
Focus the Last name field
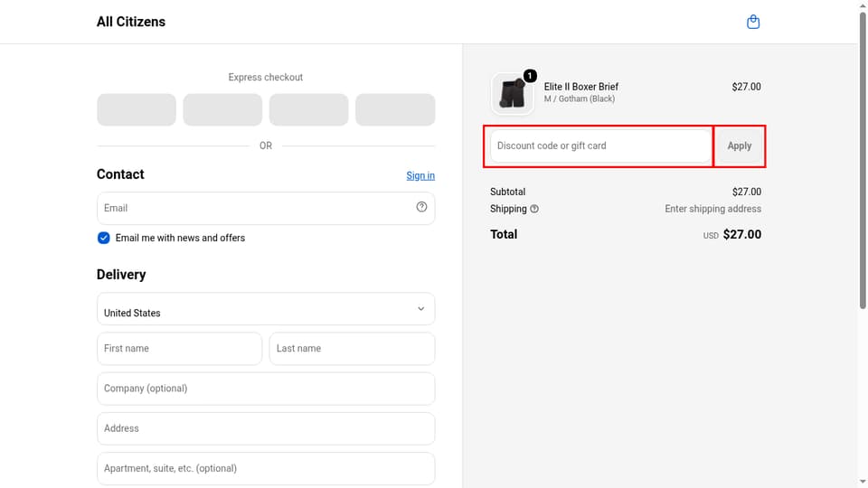(352, 349)
